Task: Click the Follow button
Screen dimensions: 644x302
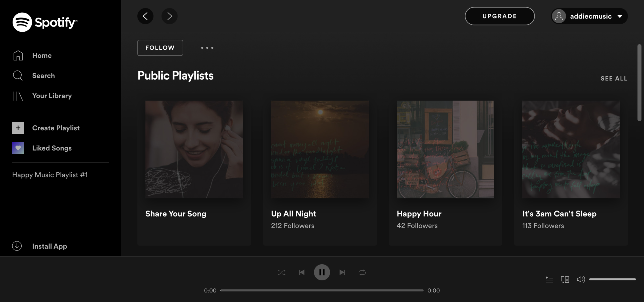Action: coord(160,48)
